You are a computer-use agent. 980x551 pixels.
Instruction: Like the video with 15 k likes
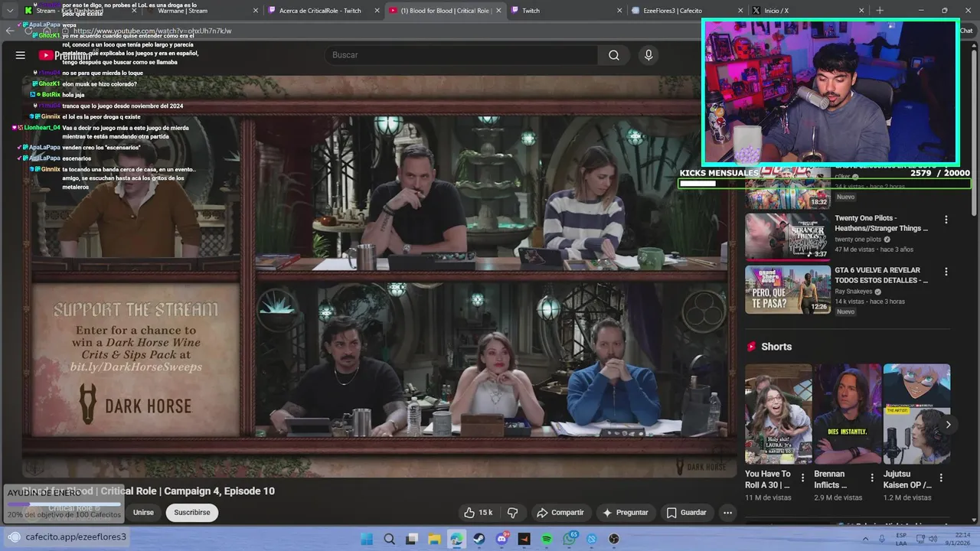(478, 513)
